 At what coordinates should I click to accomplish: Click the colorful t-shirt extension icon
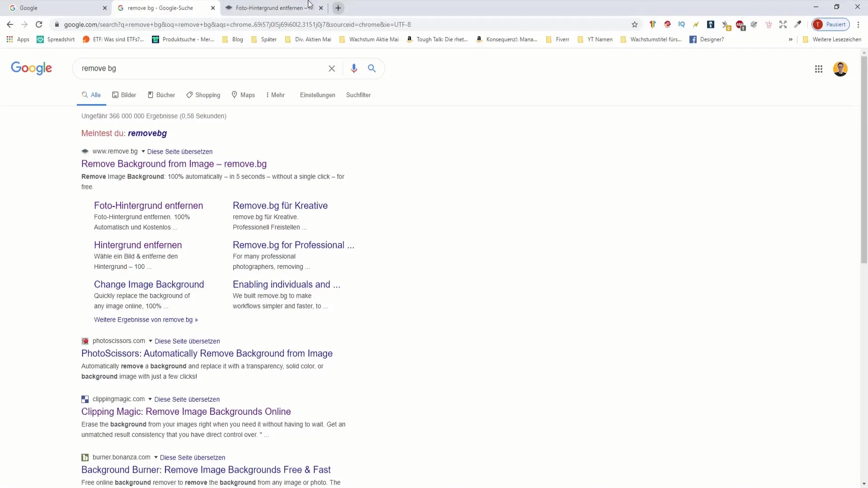point(652,24)
